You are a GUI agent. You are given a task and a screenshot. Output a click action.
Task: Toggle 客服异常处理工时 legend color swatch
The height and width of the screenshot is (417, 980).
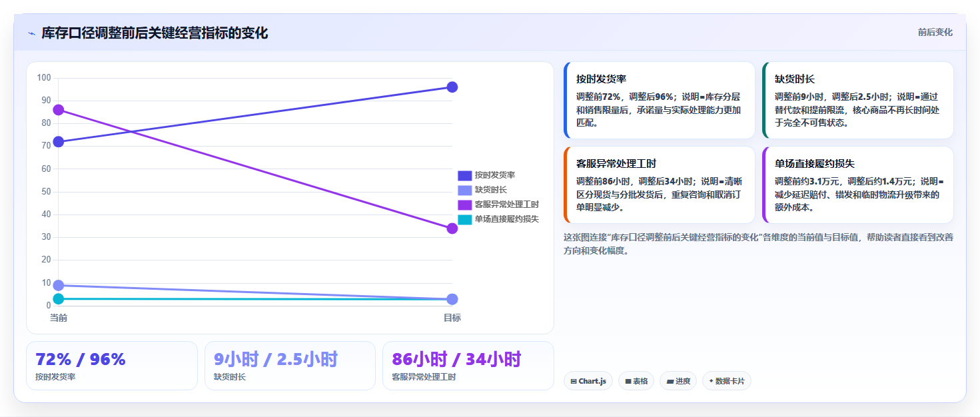pyautogui.click(x=464, y=205)
